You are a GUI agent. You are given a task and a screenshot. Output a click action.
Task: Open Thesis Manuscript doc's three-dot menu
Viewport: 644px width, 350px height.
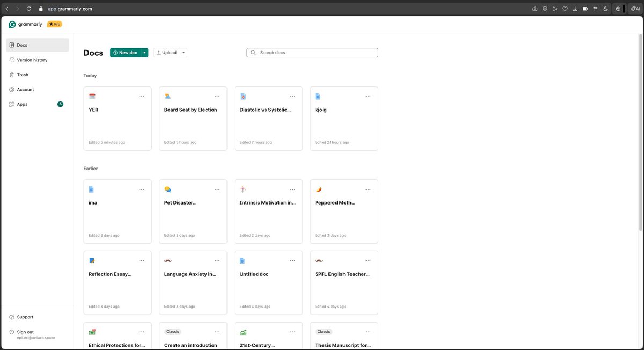(x=368, y=332)
